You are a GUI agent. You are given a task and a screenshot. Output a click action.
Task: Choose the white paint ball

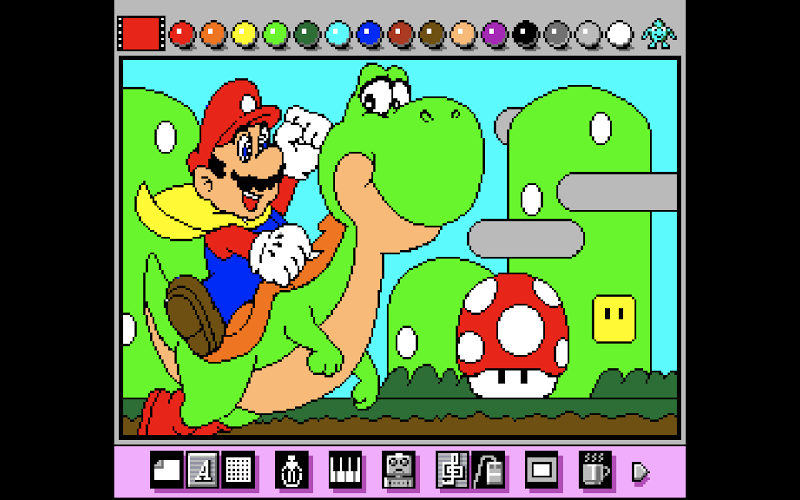[620, 34]
